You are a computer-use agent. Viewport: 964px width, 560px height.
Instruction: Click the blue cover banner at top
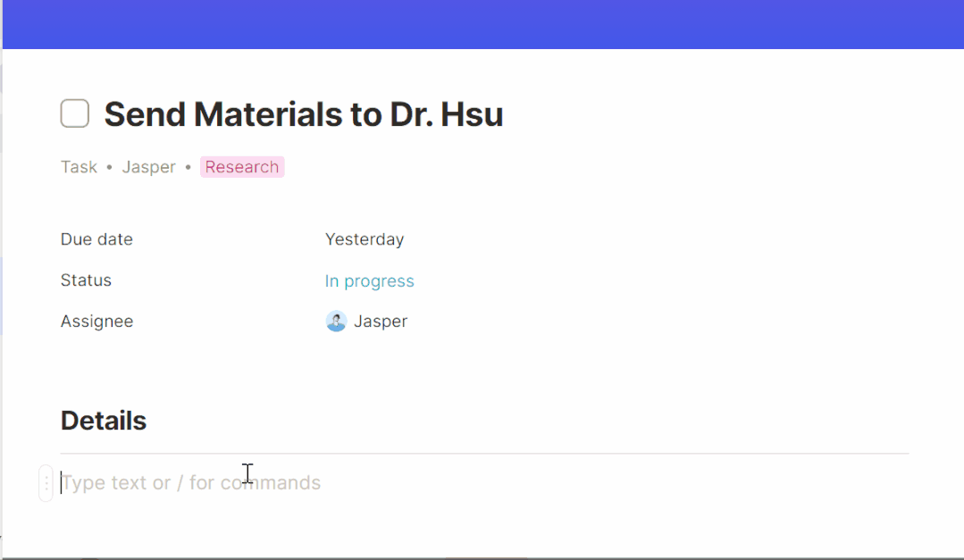coord(482,24)
